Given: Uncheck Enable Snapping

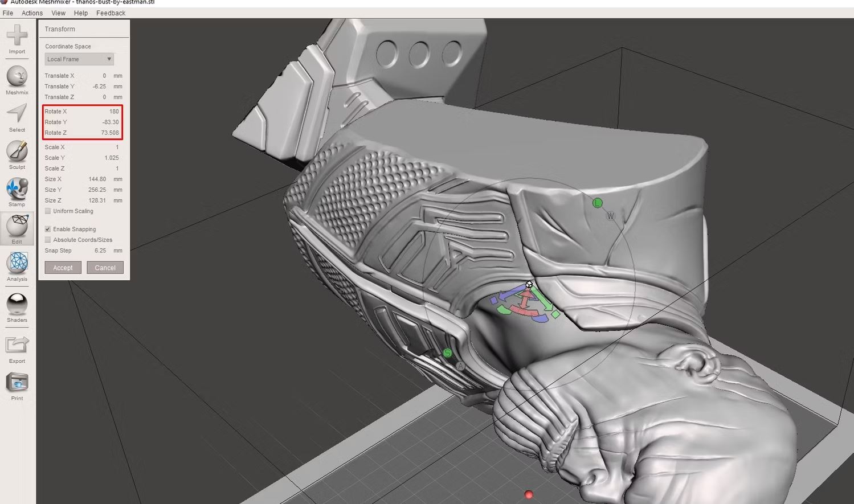Looking at the screenshot, I should (x=48, y=229).
